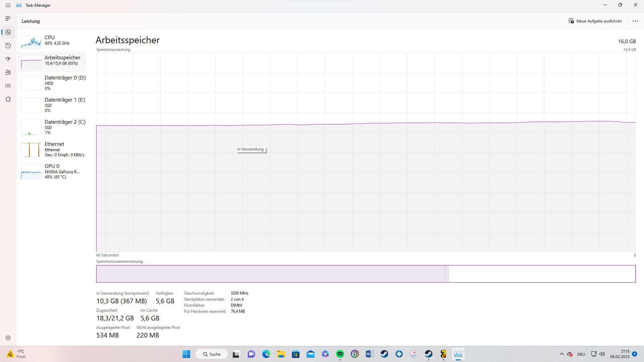Open the weather widget showing Frost
The height and width of the screenshot is (362, 644).
(16, 354)
